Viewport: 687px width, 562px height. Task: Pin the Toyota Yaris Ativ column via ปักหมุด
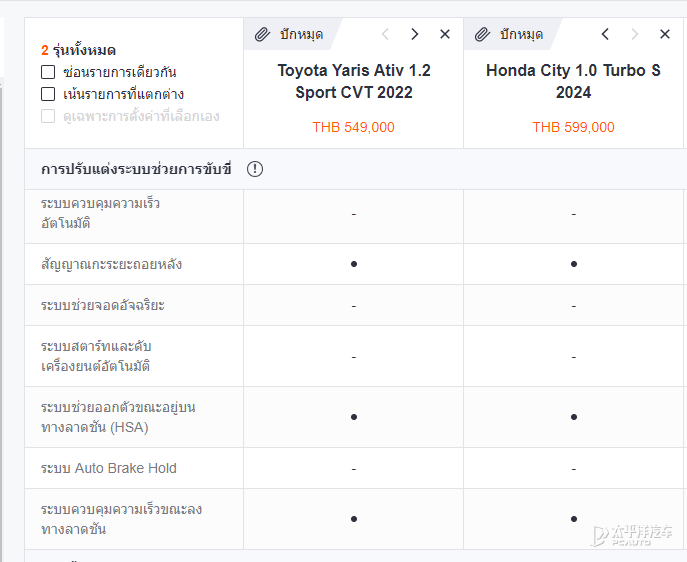pos(301,34)
